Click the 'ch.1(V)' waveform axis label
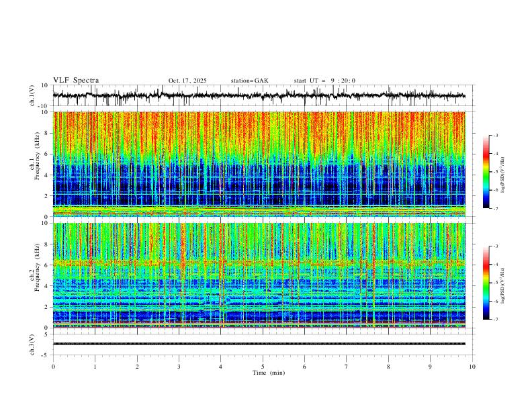The height and width of the screenshot is (411, 532). point(32,95)
